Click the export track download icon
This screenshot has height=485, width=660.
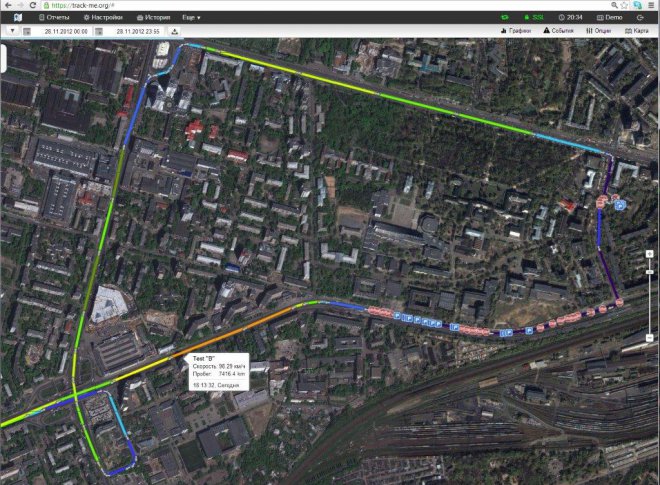click(175, 31)
